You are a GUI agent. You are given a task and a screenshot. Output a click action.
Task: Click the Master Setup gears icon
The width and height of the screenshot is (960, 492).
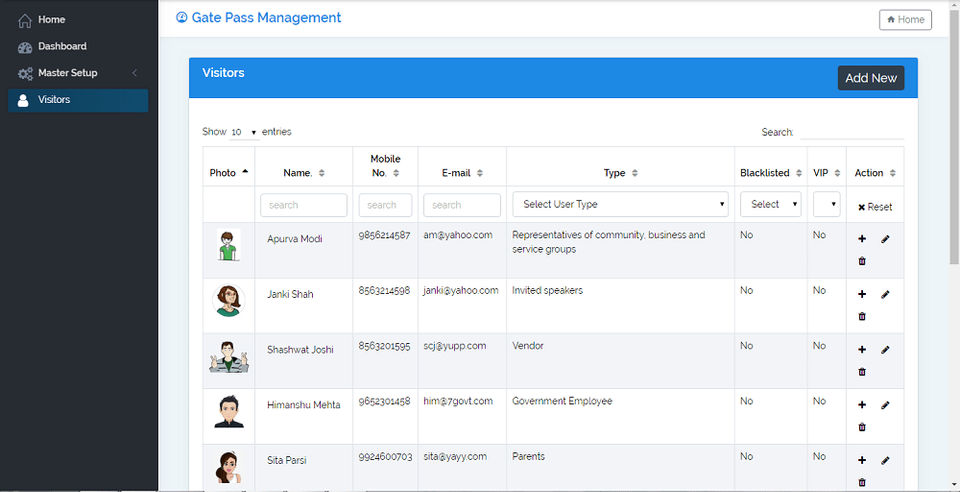click(x=25, y=74)
